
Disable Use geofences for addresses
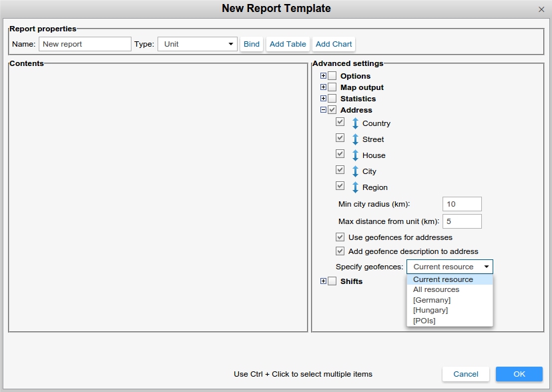(341, 237)
